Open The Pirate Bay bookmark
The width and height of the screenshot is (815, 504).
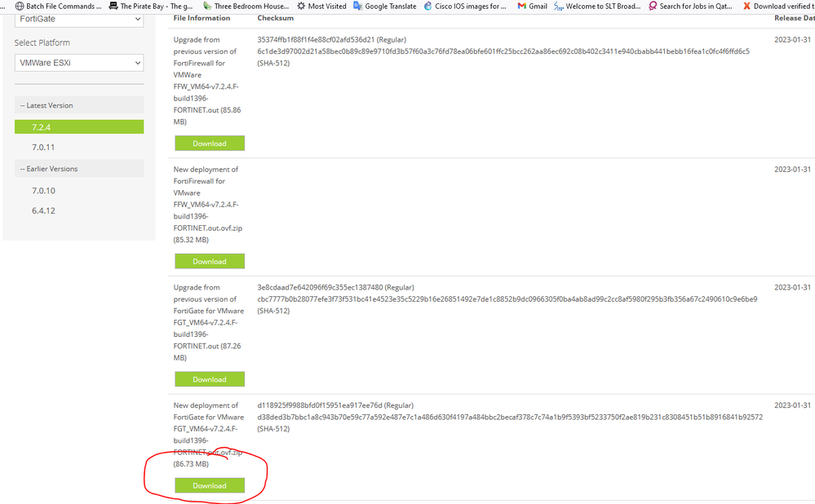[x=151, y=7]
